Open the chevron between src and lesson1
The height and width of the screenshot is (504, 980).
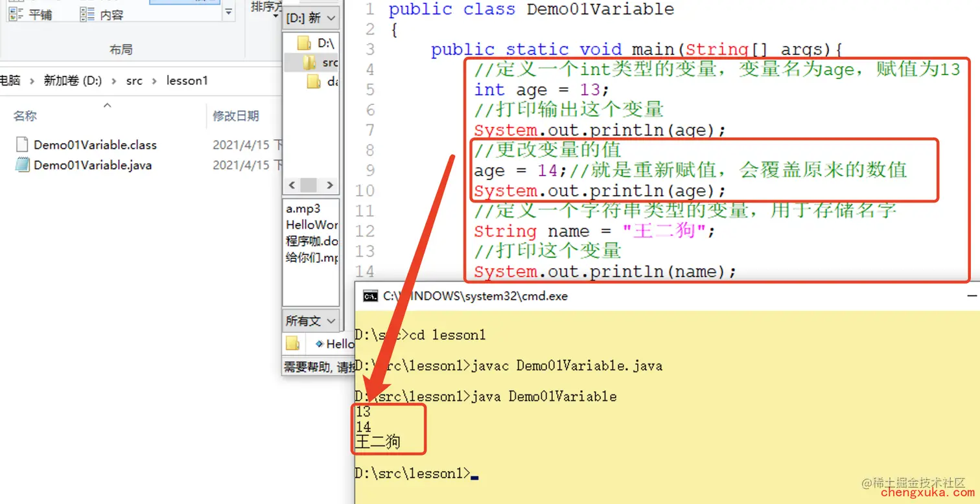[154, 81]
